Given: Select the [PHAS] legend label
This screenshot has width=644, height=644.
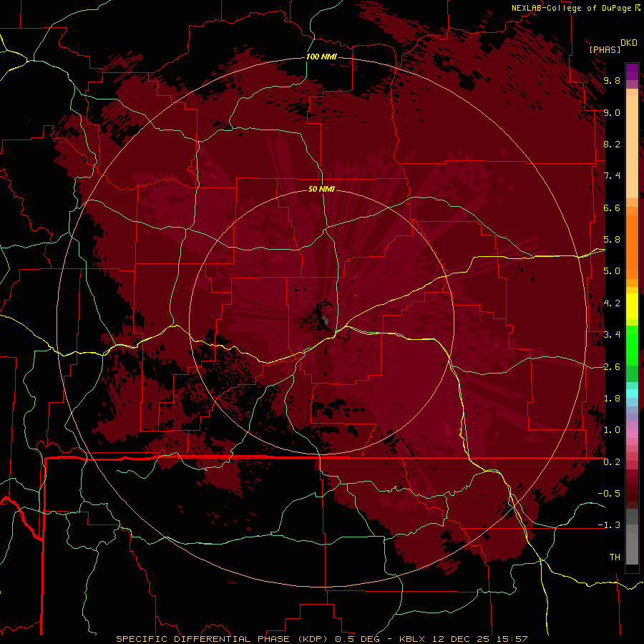Looking at the screenshot, I should click(605, 49).
